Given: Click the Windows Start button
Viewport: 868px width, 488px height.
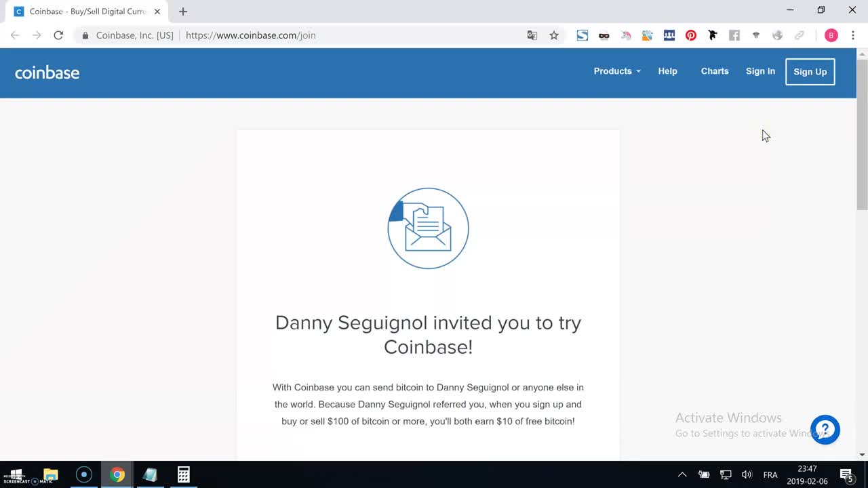Looking at the screenshot, I should (16, 474).
